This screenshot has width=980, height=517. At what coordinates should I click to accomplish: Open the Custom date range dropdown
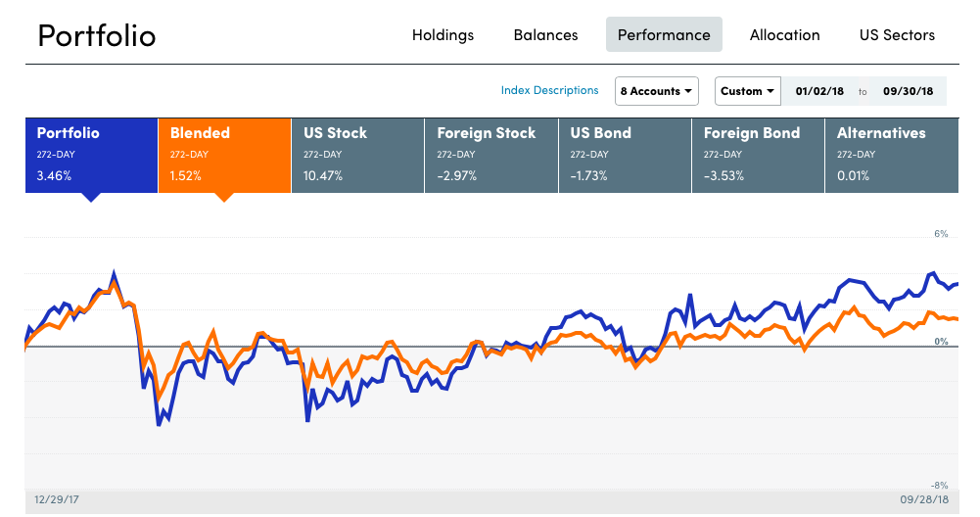747,91
